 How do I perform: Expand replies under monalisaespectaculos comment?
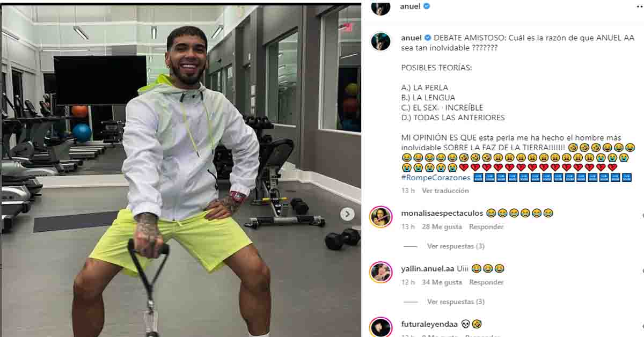(456, 246)
